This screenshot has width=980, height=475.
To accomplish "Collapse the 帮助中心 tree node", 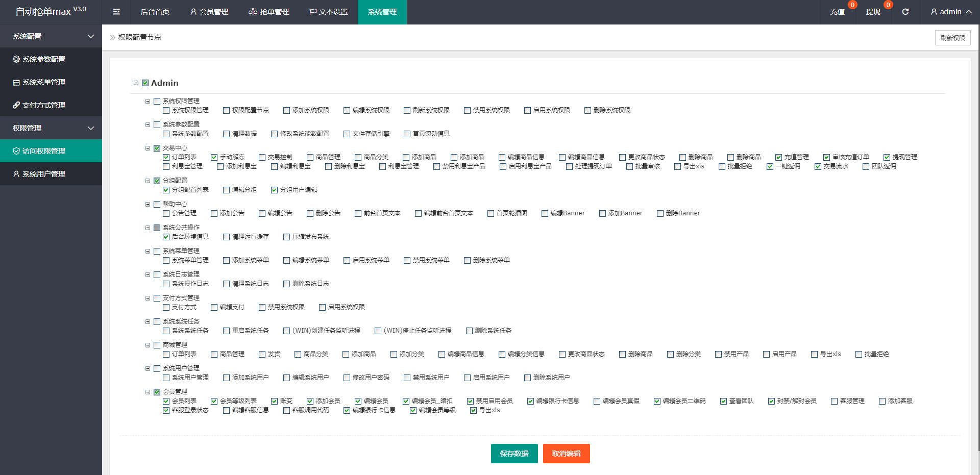I will [x=148, y=205].
